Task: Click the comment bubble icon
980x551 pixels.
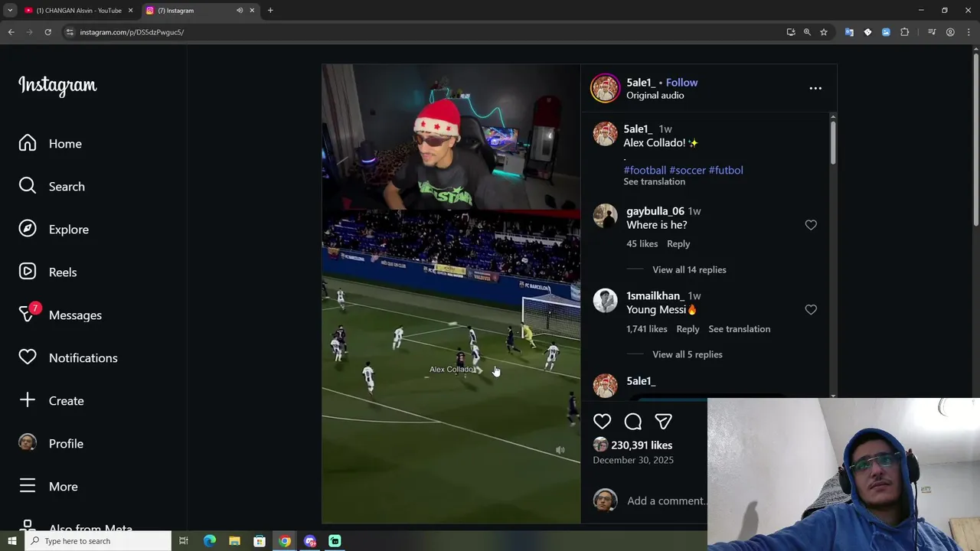Action: 633,422
